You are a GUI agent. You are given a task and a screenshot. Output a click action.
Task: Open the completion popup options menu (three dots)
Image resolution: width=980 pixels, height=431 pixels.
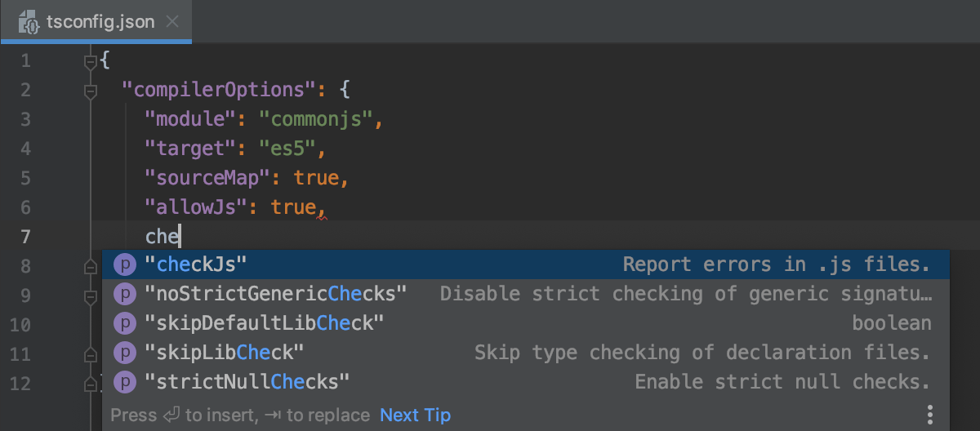[930, 413]
